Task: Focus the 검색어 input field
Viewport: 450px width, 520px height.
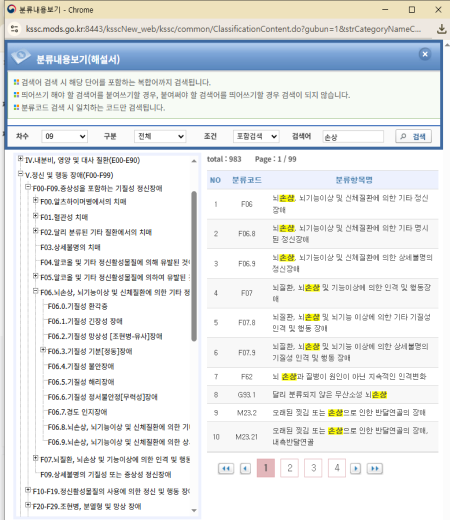Action: [353, 137]
